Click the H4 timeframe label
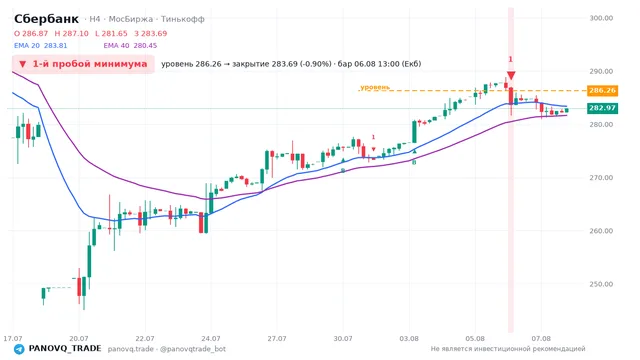This screenshot has width=640, height=360. click(x=95, y=19)
